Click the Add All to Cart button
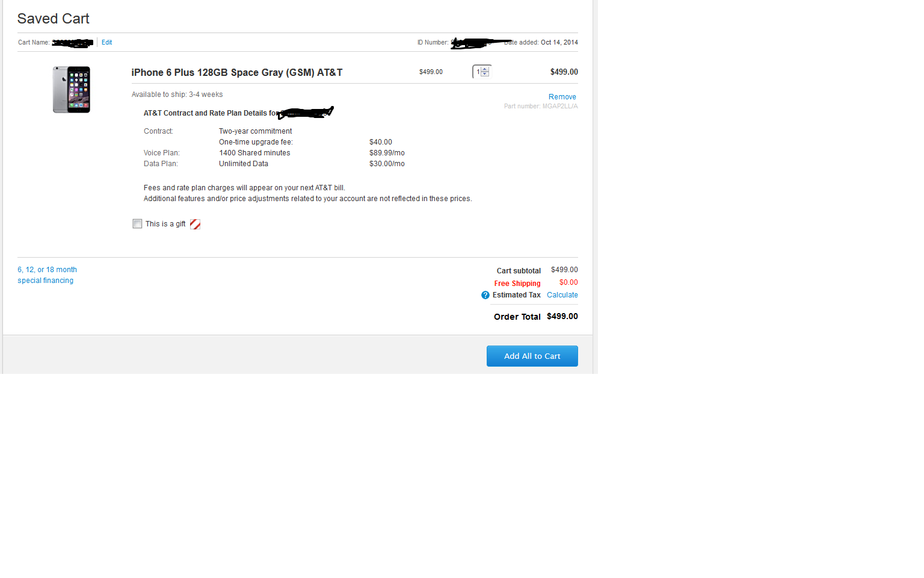The width and height of the screenshot is (924, 578). tap(532, 356)
